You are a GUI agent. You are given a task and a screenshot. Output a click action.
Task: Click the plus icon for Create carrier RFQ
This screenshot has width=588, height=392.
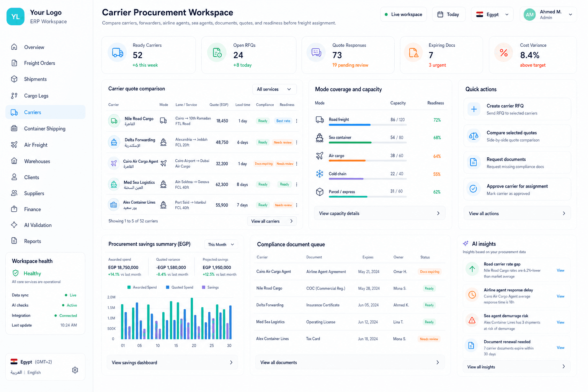point(474,109)
